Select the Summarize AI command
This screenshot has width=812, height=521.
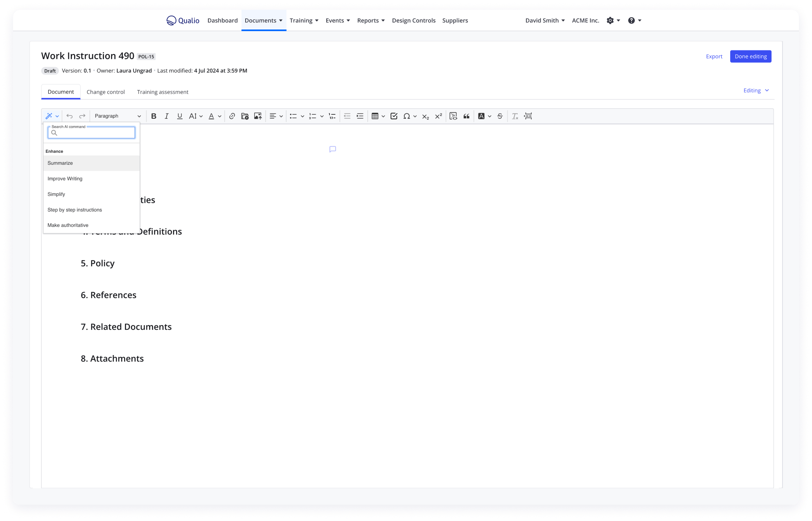[60, 163]
